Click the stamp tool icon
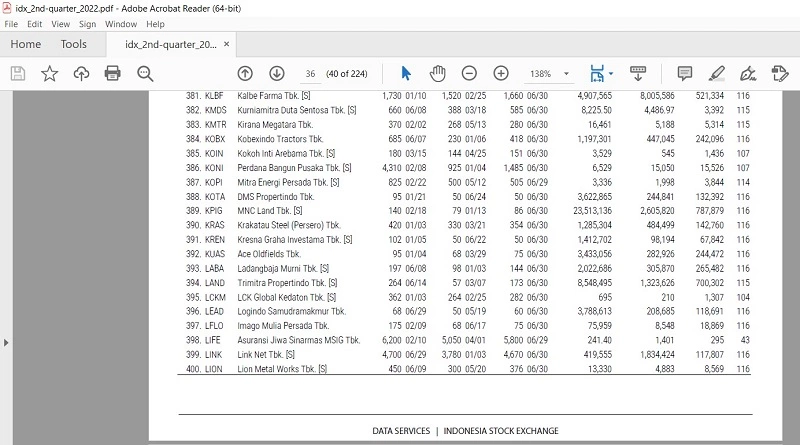The height and width of the screenshot is (445, 800). (x=780, y=73)
